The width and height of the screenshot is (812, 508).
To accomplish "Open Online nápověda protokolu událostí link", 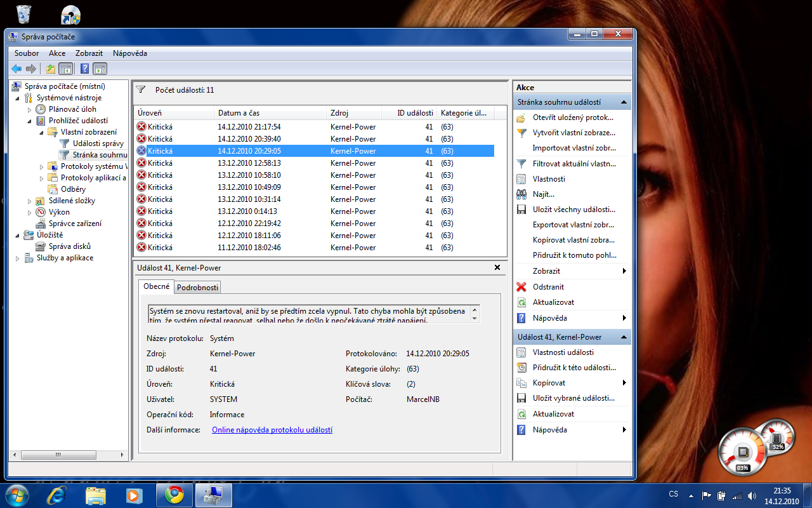I will click(272, 430).
